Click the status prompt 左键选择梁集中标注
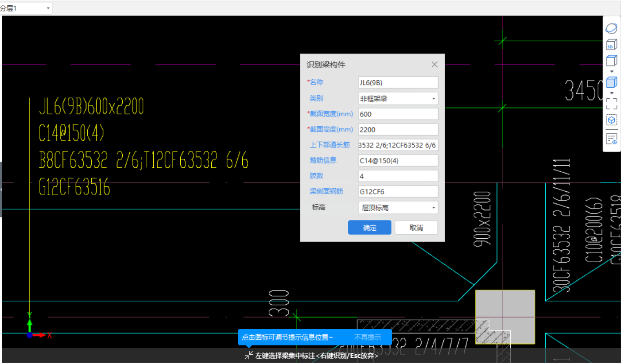This screenshot has width=621, height=364. click(x=317, y=355)
